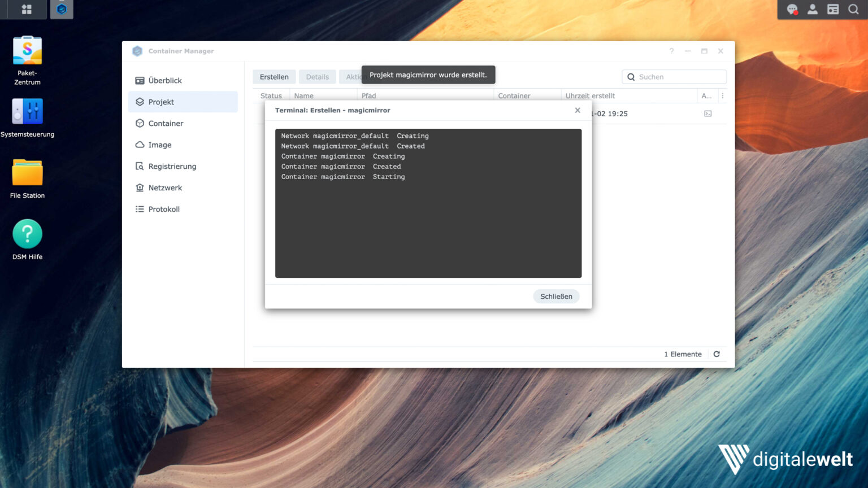Refresh the project list
Viewport: 868px width, 488px height.
click(717, 354)
